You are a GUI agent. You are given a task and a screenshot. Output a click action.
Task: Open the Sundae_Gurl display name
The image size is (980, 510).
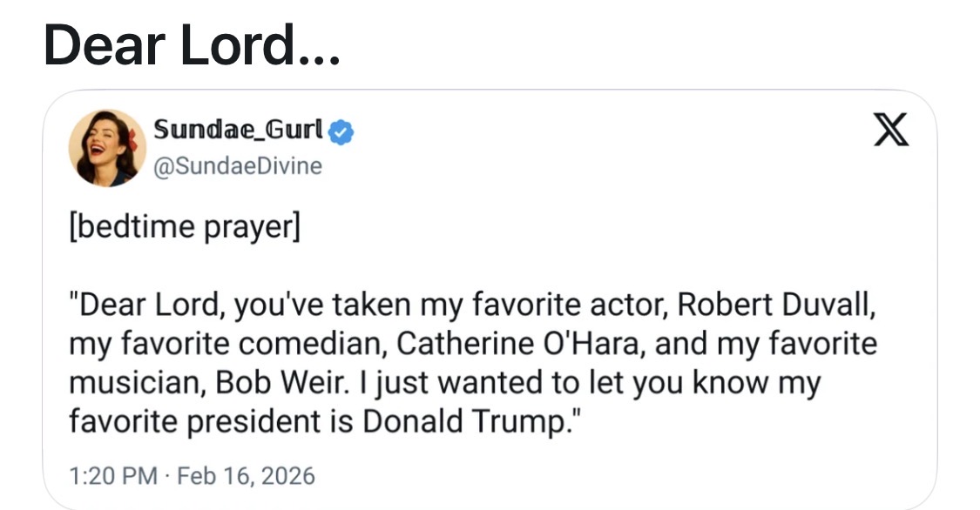pos(238,131)
